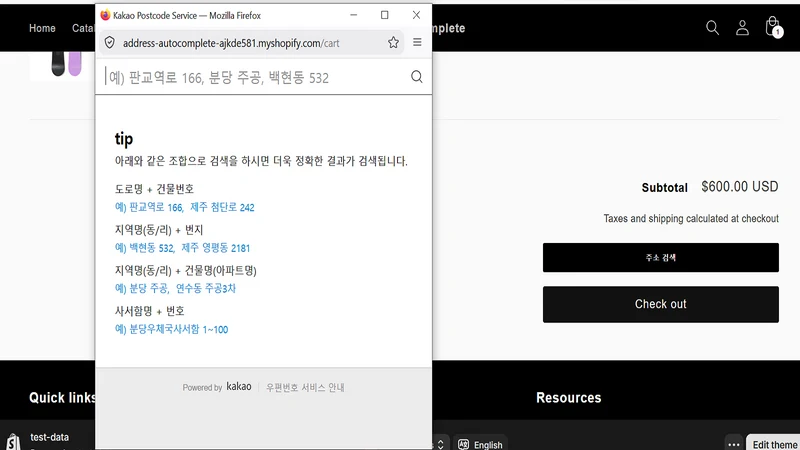Screen dimensions: 800x450
Task: Minimize the Kakao Postcode popup window
Action: 354,15
